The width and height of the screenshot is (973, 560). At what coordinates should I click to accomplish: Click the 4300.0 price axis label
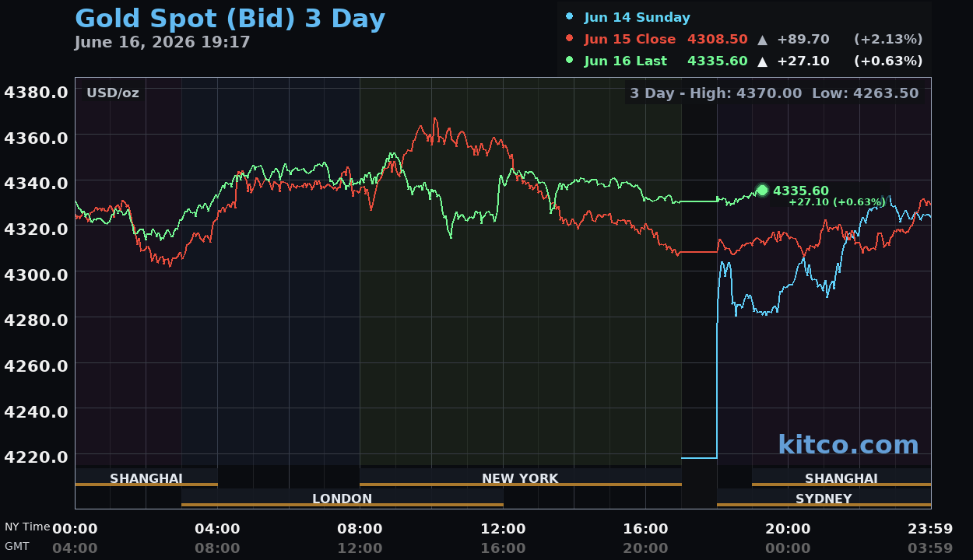point(36,274)
